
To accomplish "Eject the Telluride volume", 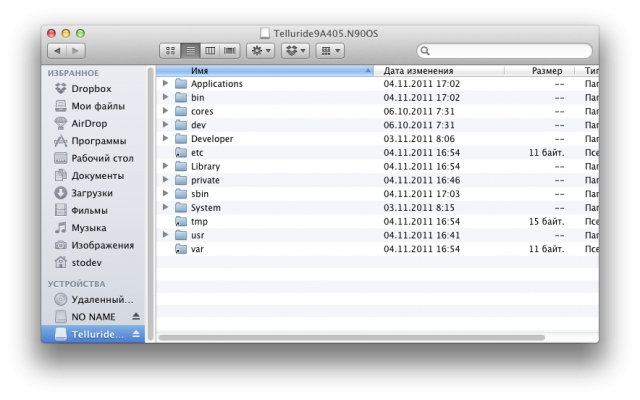I will [136, 334].
